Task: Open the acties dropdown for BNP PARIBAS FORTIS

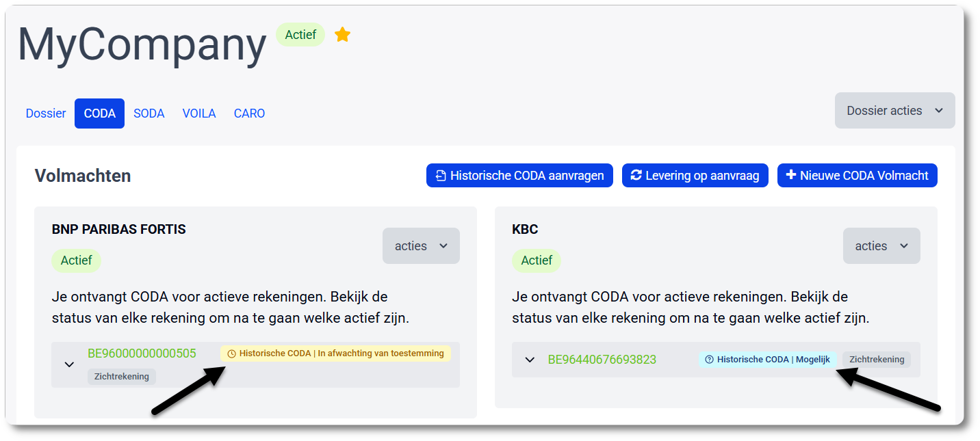Action: click(421, 245)
